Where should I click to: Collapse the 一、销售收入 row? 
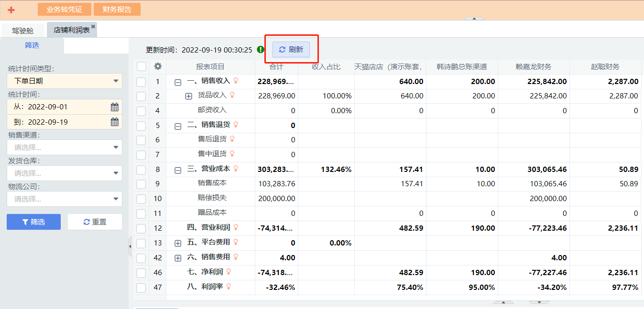click(178, 82)
